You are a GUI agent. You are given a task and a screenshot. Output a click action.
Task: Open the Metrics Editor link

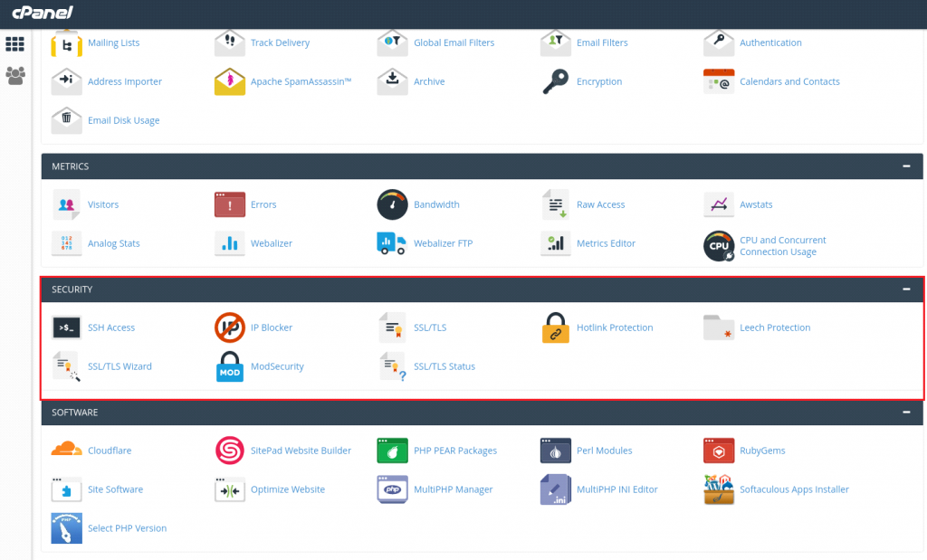606,243
